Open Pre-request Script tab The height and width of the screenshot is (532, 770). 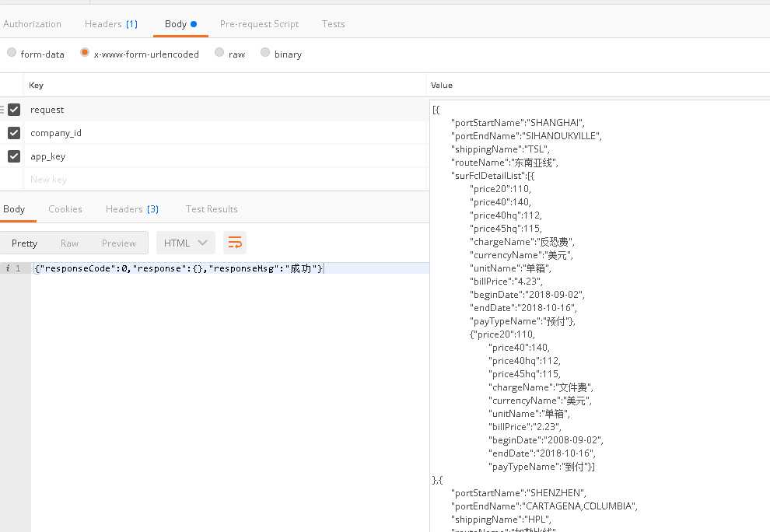coord(259,24)
